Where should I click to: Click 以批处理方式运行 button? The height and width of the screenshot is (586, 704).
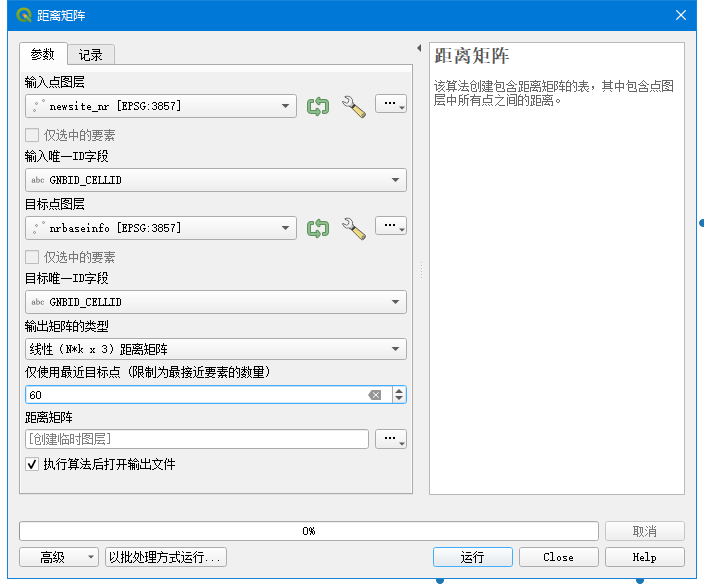tap(166, 557)
